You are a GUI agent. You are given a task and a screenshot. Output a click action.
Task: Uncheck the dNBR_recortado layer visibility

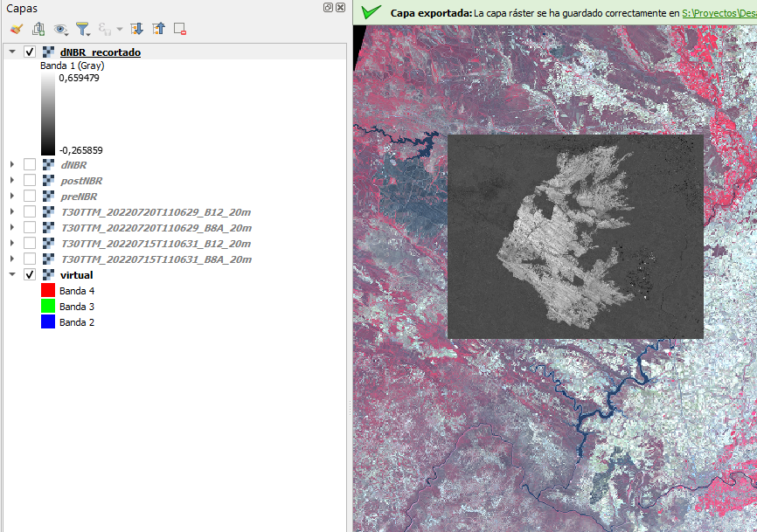30,52
